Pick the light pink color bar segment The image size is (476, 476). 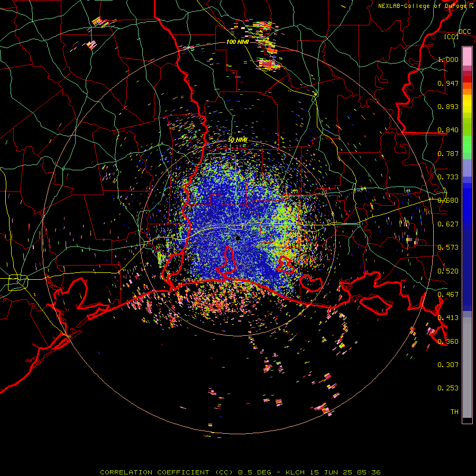pyautogui.click(x=467, y=56)
